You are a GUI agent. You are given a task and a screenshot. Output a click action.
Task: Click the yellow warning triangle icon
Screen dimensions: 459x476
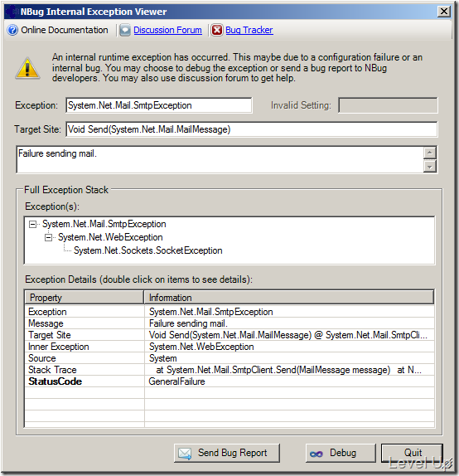pyautogui.click(x=27, y=68)
